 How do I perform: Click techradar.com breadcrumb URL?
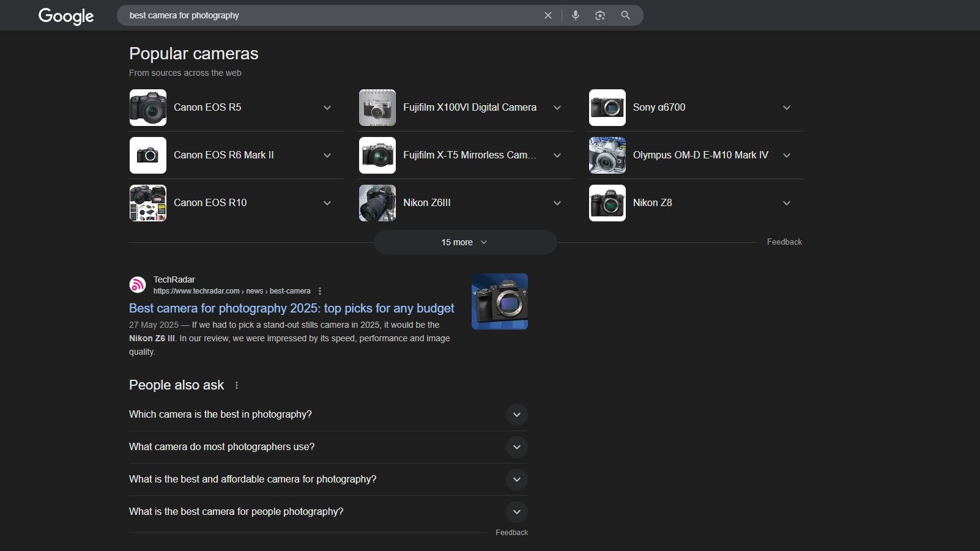point(232,291)
